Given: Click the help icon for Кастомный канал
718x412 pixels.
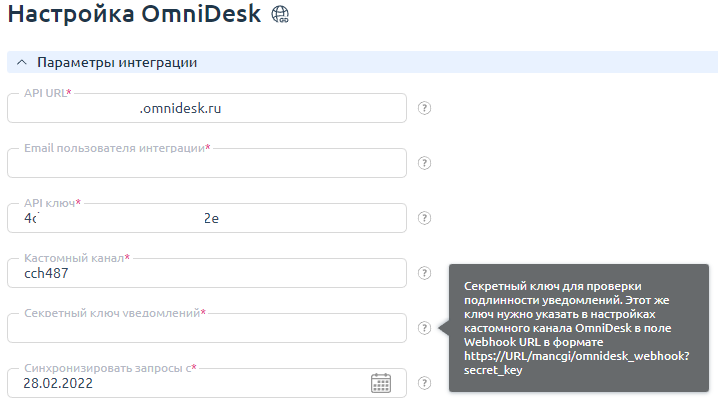Looking at the screenshot, I should [x=424, y=273].
